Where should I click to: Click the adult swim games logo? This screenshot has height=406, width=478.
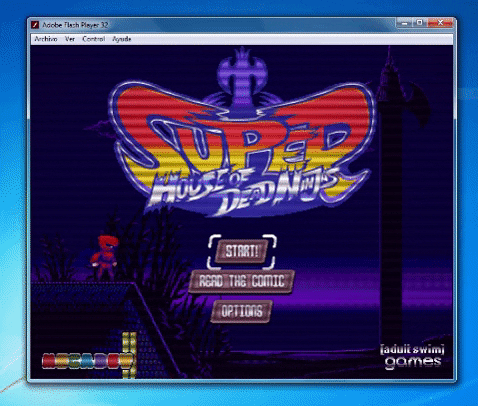(413, 357)
